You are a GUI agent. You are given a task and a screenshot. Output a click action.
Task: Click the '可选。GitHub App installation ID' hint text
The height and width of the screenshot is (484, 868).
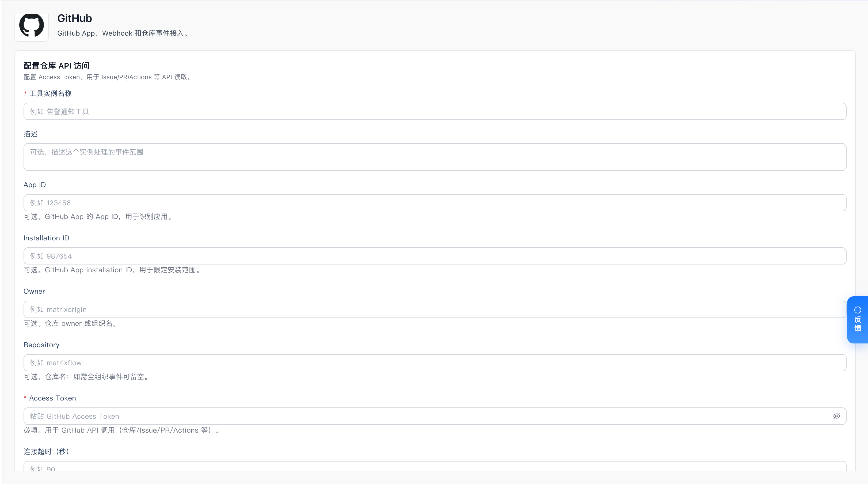coord(113,270)
